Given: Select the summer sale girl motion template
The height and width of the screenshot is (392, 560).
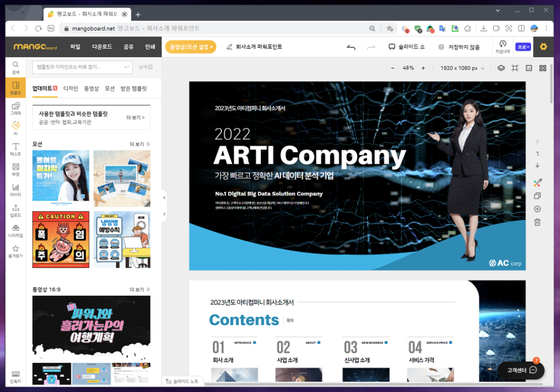Looking at the screenshot, I should (61, 178).
